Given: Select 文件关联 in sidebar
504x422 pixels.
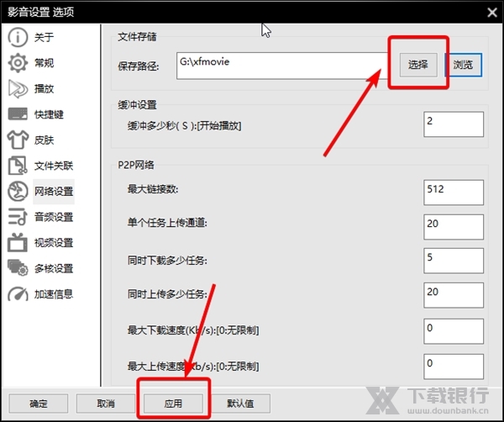Looking at the screenshot, I should [54, 166].
